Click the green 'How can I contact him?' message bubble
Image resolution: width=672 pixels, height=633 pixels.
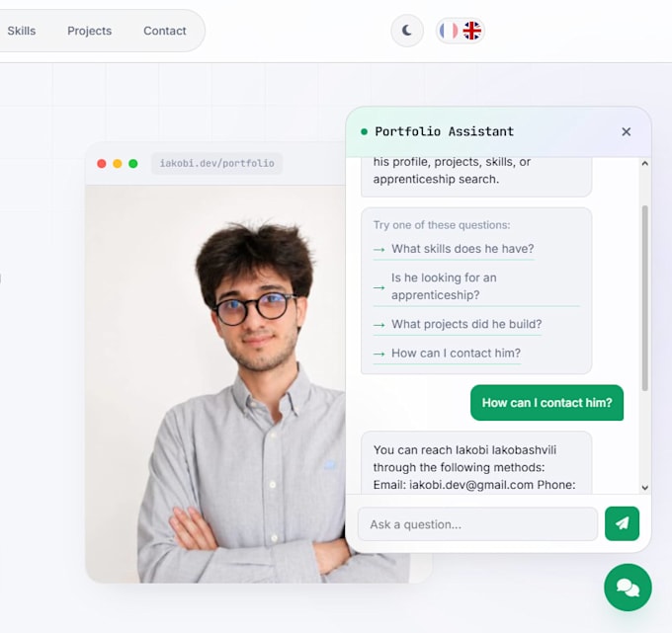click(x=546, y=403)
